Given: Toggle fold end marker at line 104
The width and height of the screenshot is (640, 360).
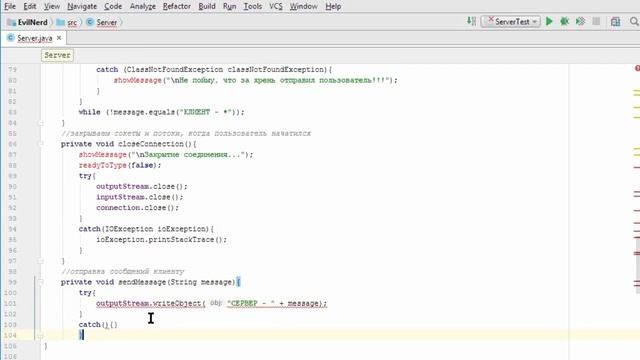Looking at the screenshot, I should (40, 335).
